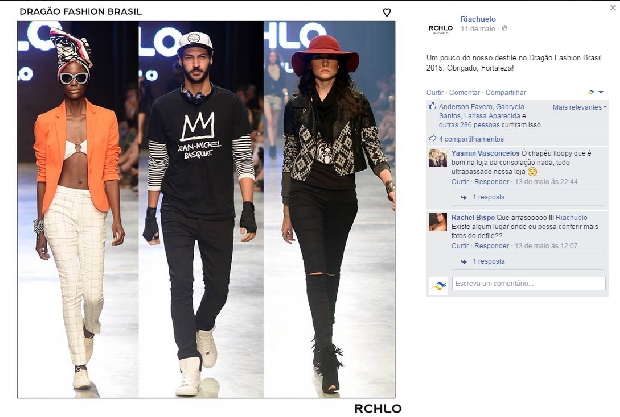The height and width of the screenshot is (417, 620).
Task: Open Rachel Bispo's avatar thumbnail
Action: (438, 222)
